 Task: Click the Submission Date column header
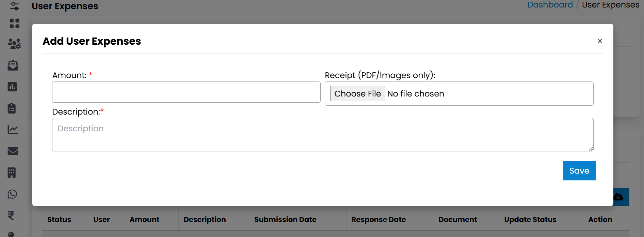click(x=285, y=220)
